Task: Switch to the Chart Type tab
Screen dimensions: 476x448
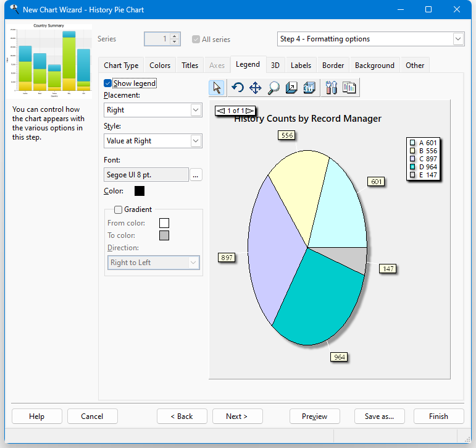Action: (121, 66)
